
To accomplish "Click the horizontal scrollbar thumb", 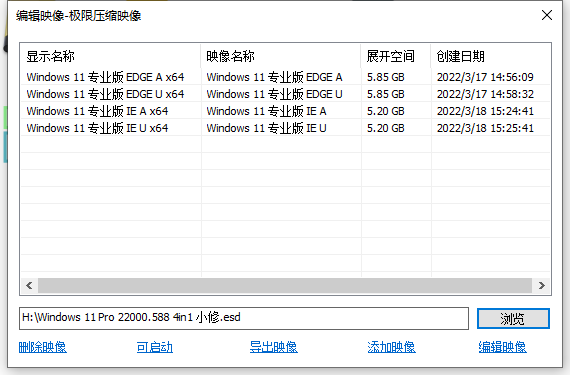I will pos(285,285).
